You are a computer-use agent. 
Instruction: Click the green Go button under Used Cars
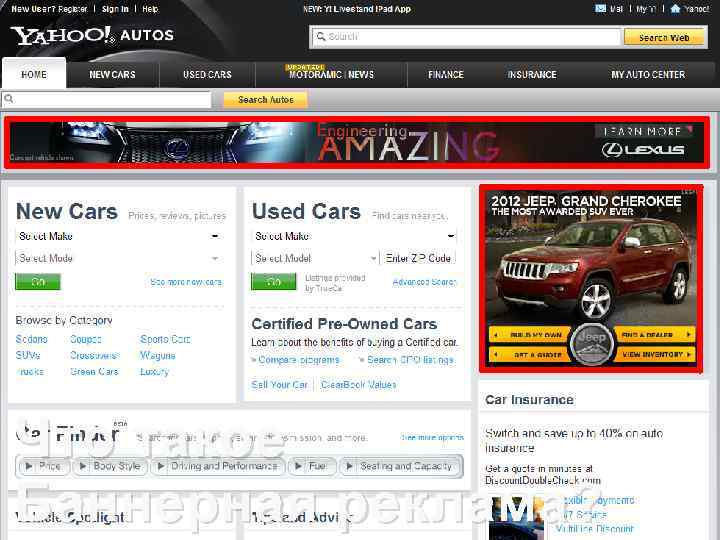coord(274,281)
